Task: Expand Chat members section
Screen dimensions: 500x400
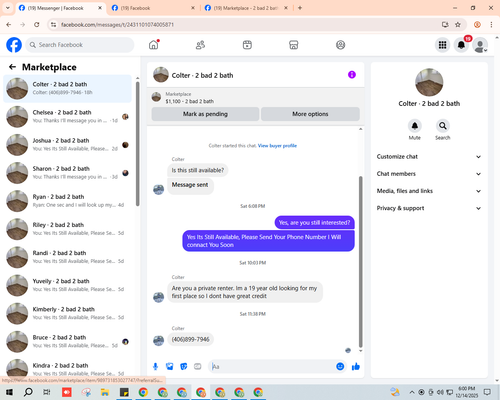Action: click(x=429, y=174)
